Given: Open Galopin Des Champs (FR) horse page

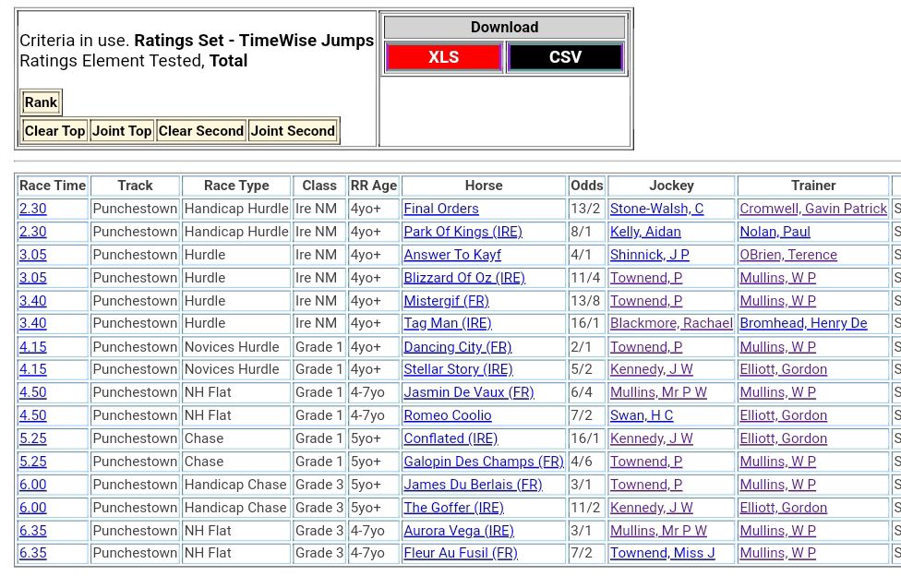Looking at the screenshot, I should [483, 462].
